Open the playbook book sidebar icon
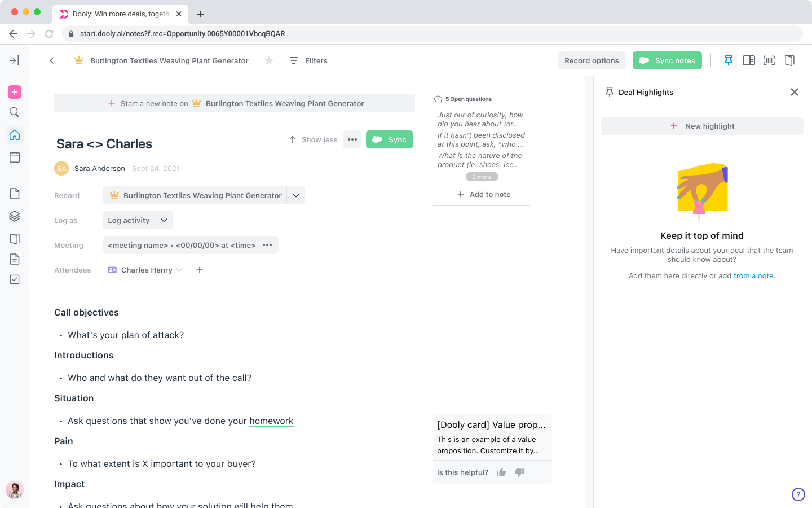This screenshot has width=812, height=508. (15, 239)
